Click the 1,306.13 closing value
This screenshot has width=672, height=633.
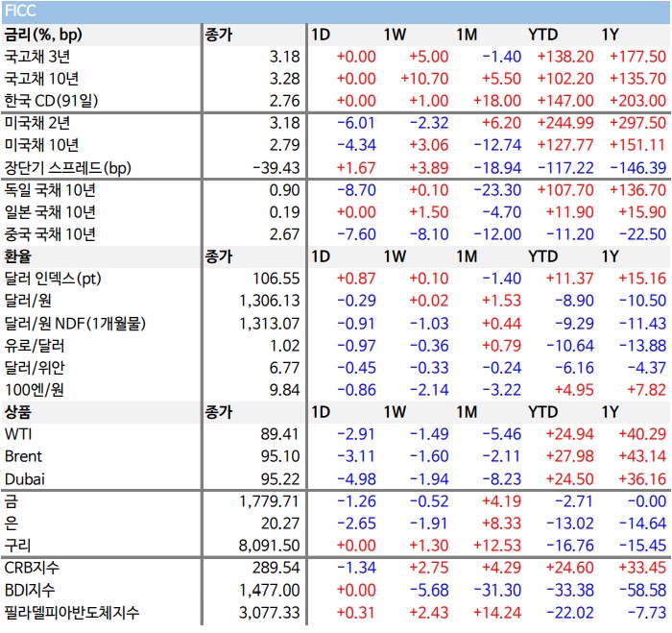(270, 301)
